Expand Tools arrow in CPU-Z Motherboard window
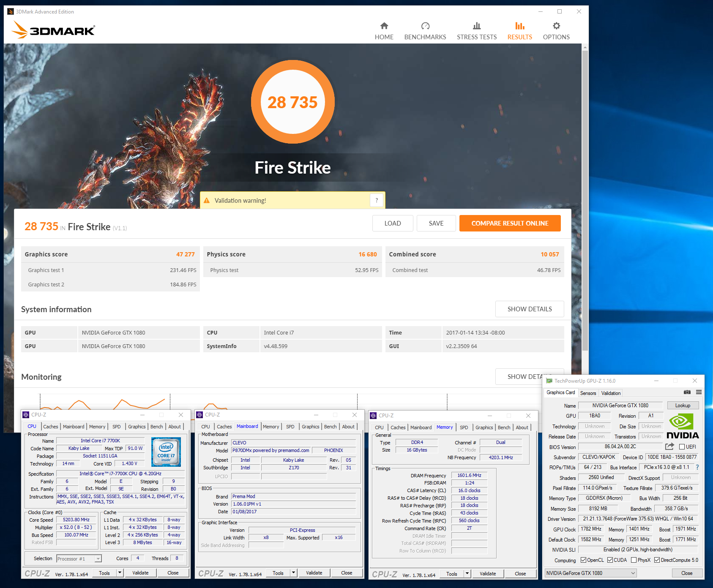Screen dimensions: 713x588 click(x=294, y=573)
